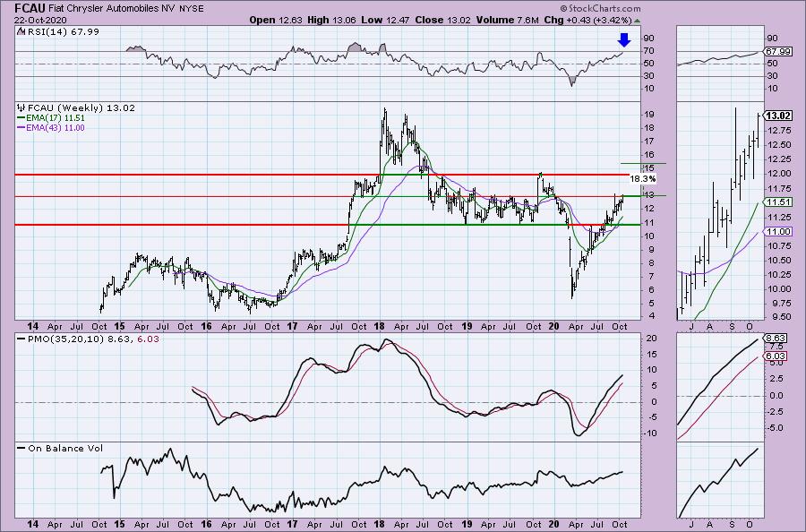Image resolution: width=806 pixels, height=532 pixels.
Task: Click the 2018 price peak on chart
Action: 384,110
